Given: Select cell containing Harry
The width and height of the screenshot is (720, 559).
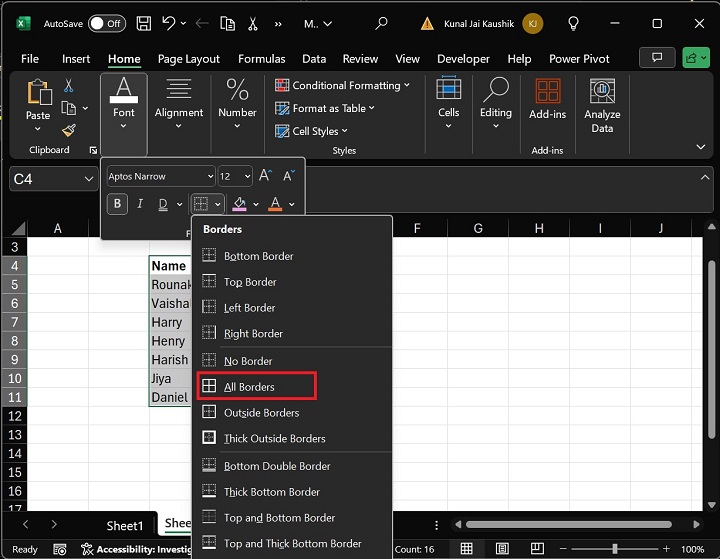Looking at the screenshot, I should [x=168, y=322].
